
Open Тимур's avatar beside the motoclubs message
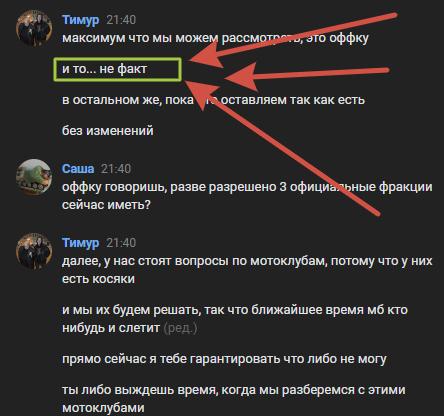tap(34, 251)
